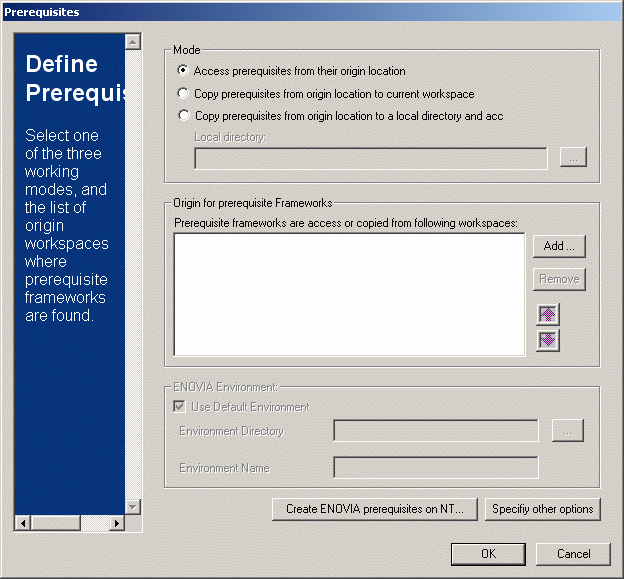Click the help panel scroll-left arrow
The image size is (624, 579).
pyautogui.click(x=23, y=523)
